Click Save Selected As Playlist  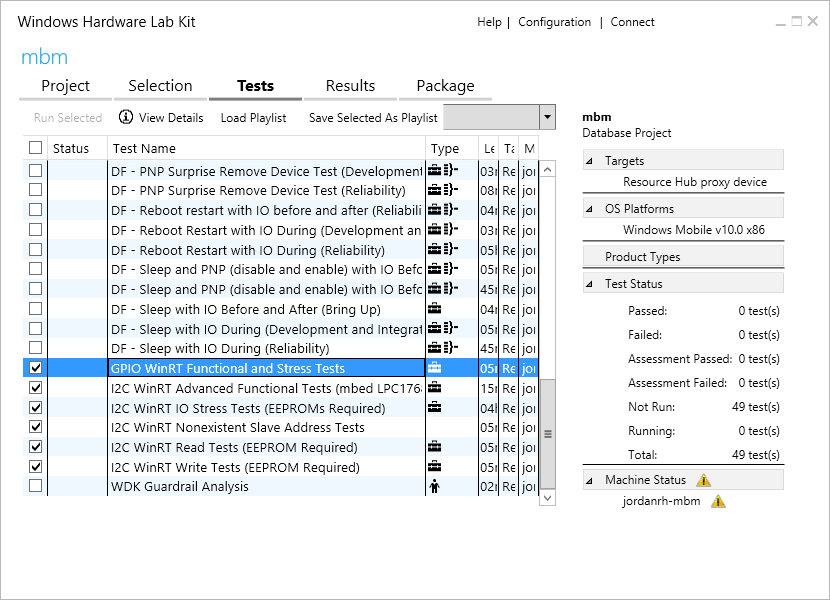coord(373,118)
